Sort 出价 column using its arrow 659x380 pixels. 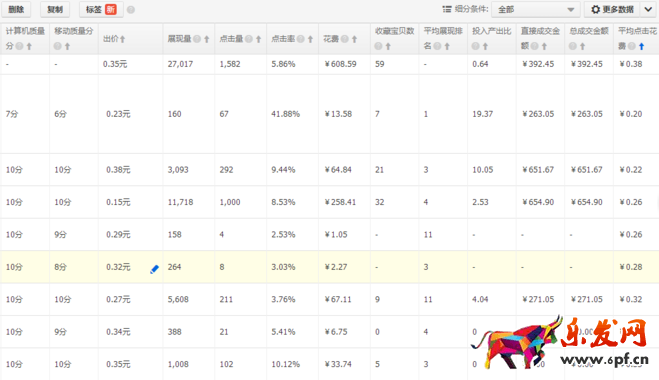point(122,39)
